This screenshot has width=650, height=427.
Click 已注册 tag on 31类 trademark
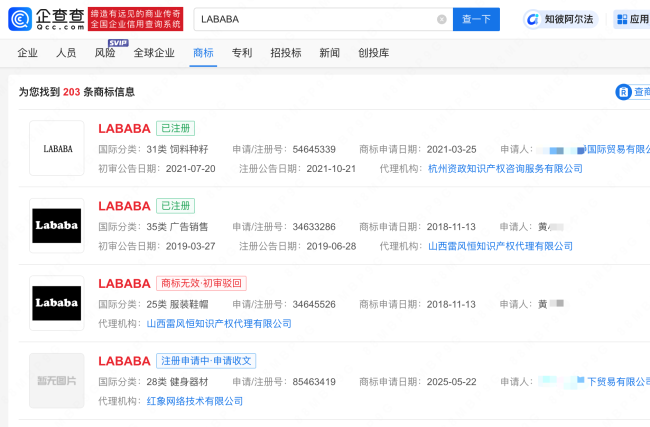(x=175, y=129)
